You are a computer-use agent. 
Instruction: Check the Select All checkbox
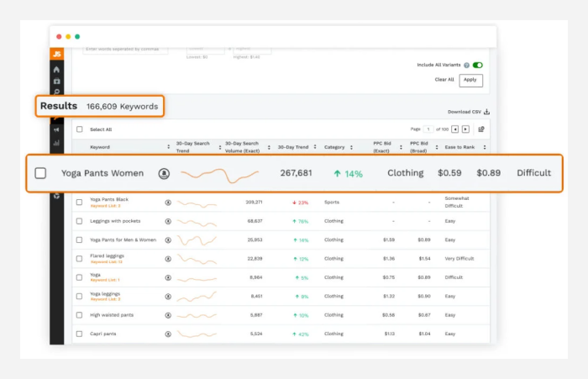80,129
